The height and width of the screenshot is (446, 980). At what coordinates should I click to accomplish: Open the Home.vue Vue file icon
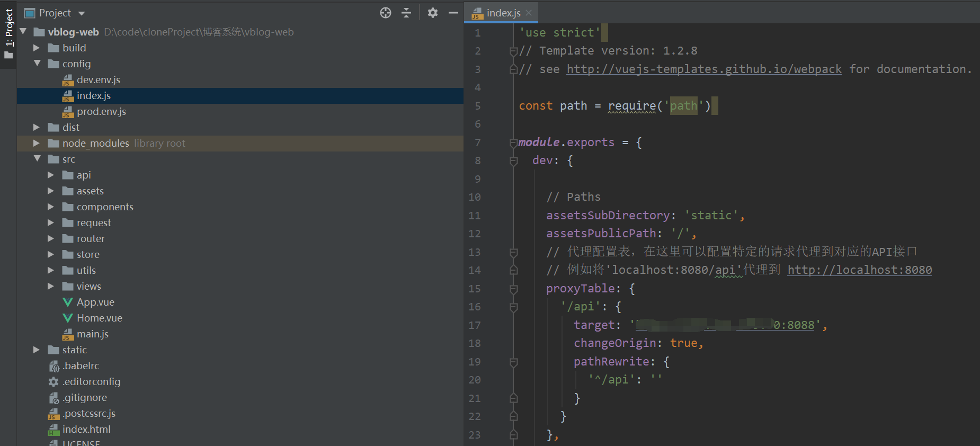point(67,318)
